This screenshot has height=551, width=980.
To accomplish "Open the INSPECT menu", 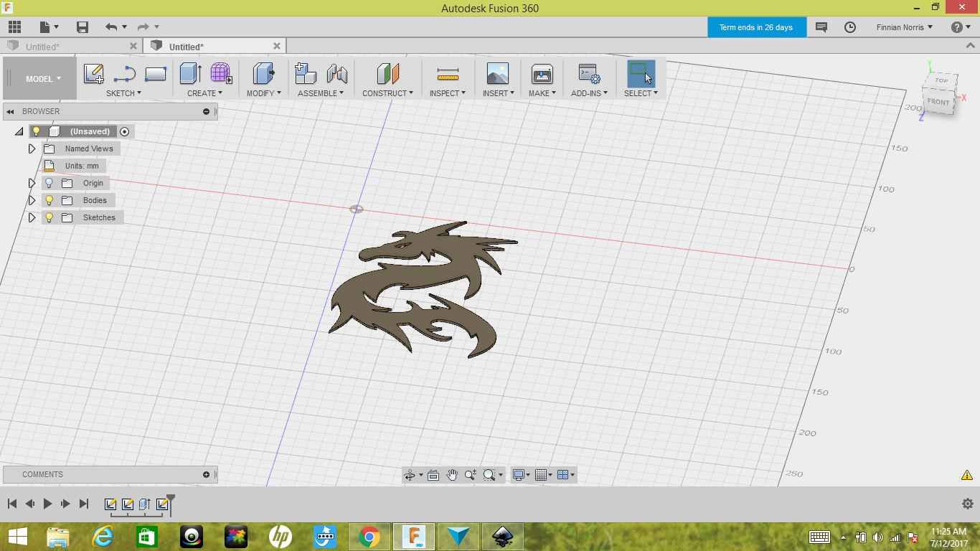I will pyautogui.click(x=448, y=93).
